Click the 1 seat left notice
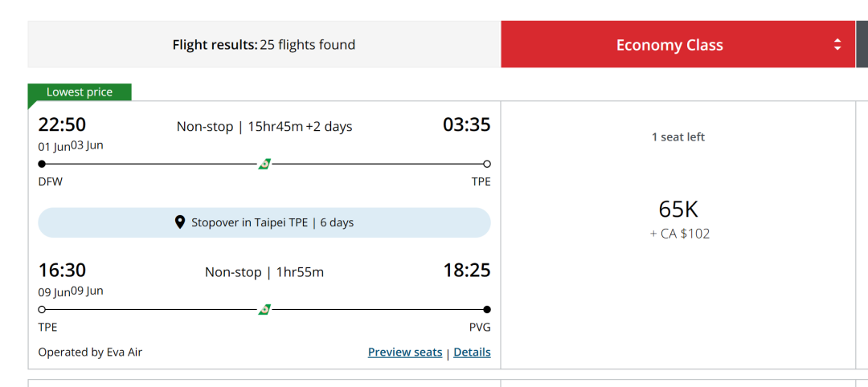This screenshot has height=387, width=868. (678, 137)
